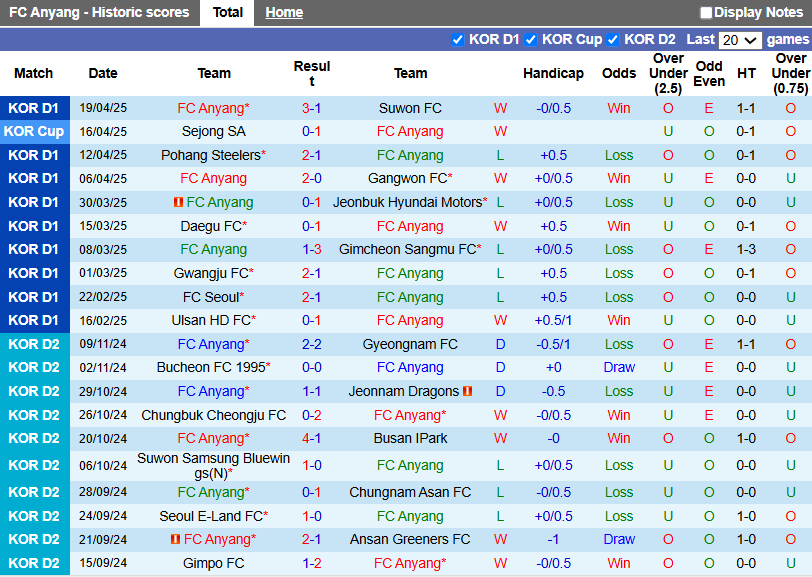Open Gimpo FC team link
Viewport: 812px width, 577px height.
[x=213, y=564]
